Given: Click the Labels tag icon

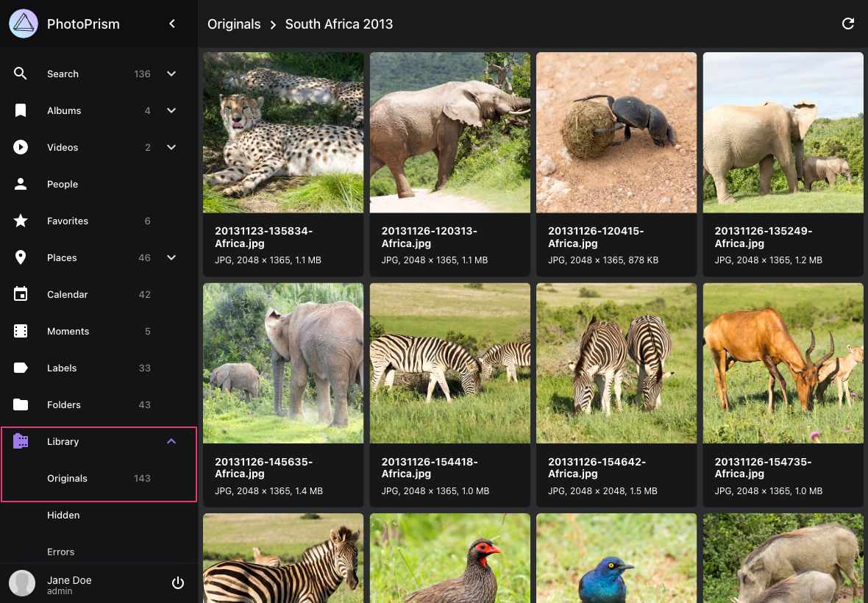Looking at the screenshot, I should coord(21,368).
